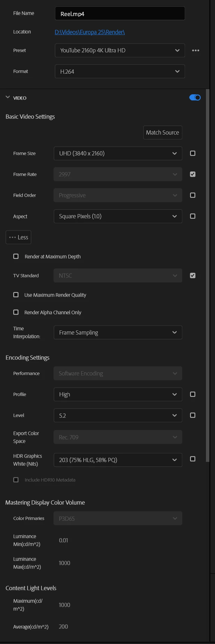Image resolution: width=215 pixels, height=644 pixels.
Task: Open the Level 5.2 dropdown
Action: [x=118, y=415]
